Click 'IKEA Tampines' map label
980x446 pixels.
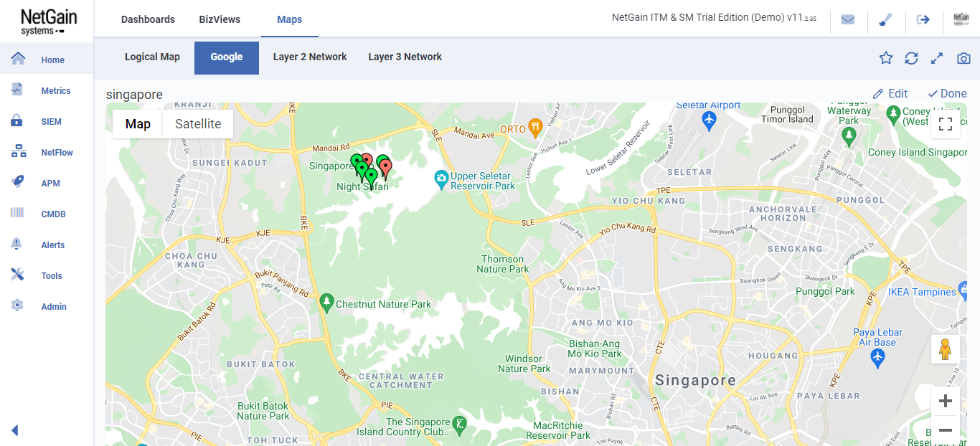pos(922,292)
